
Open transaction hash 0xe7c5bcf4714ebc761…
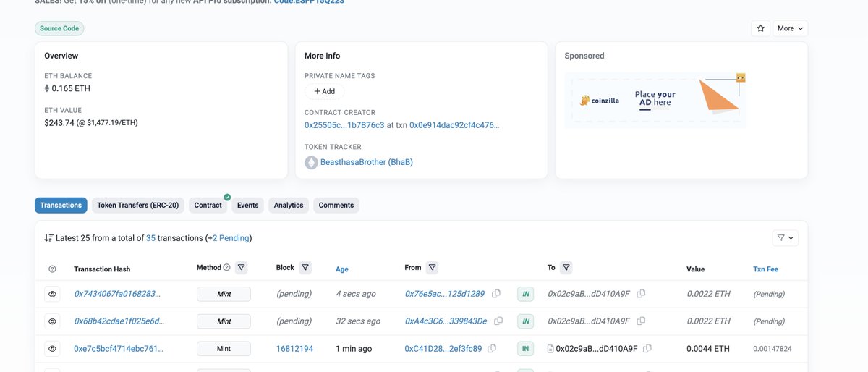tap(119, 349)
